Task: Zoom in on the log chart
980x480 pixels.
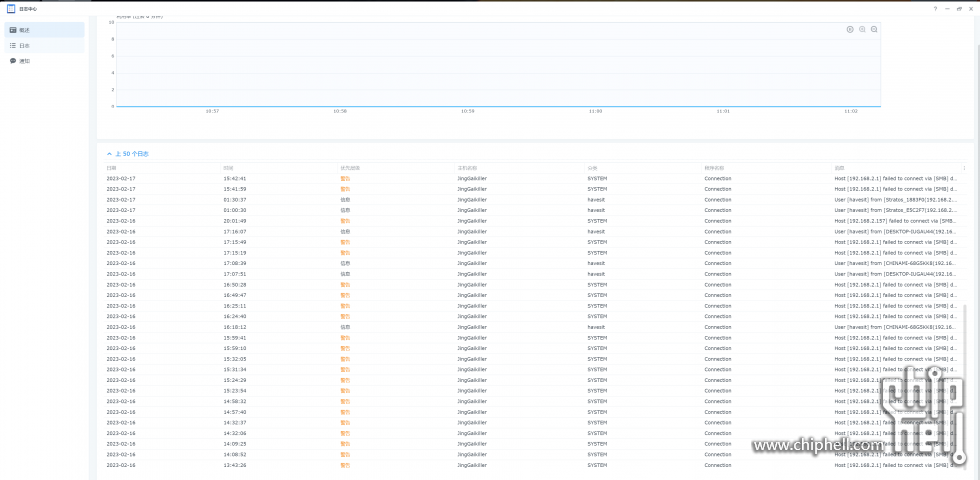Action: pos(862,29)
